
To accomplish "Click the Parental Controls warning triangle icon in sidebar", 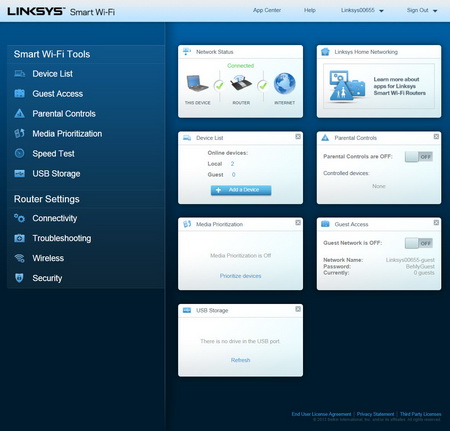I will (20, 113).
